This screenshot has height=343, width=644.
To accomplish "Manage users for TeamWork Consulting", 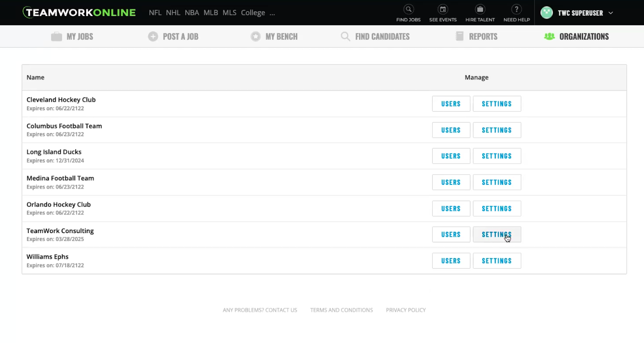I will [451, 235].
